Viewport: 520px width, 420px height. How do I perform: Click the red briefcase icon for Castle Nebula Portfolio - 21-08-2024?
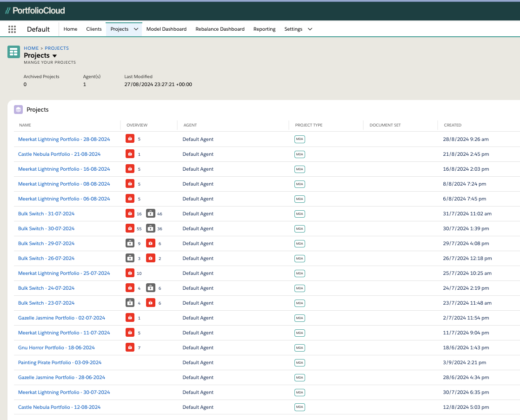[130, 153]
